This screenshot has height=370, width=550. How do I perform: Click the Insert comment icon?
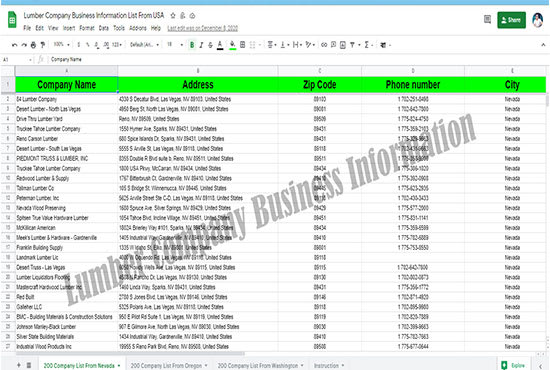333,45
